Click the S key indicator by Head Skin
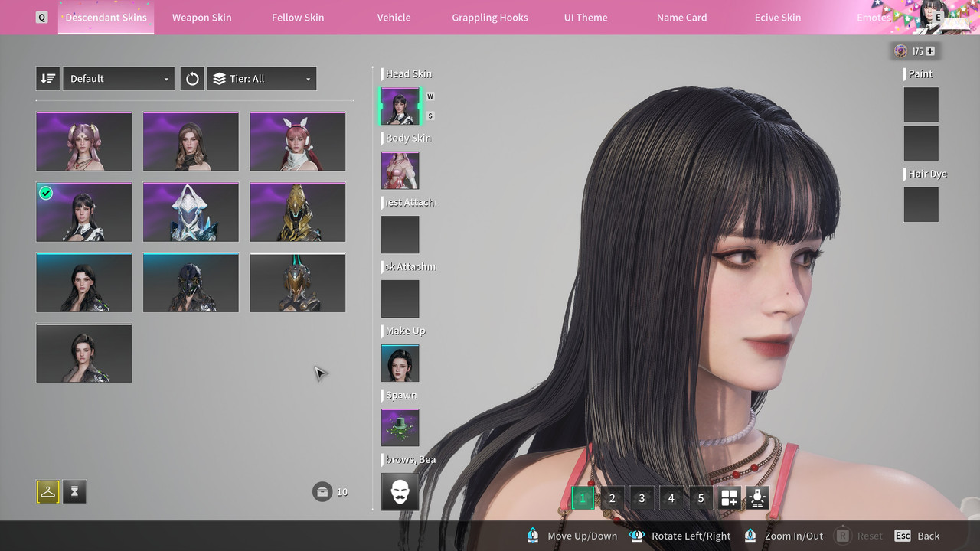The image size is (980, 551). 430,116
